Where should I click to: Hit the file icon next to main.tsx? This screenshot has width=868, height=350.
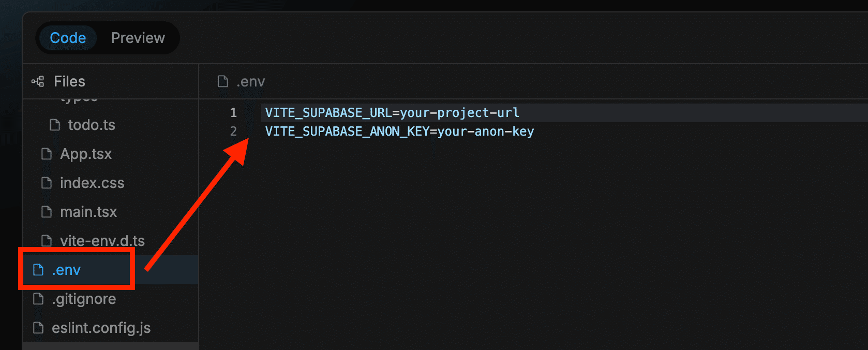pyautogui.click(x=47, y=212)
